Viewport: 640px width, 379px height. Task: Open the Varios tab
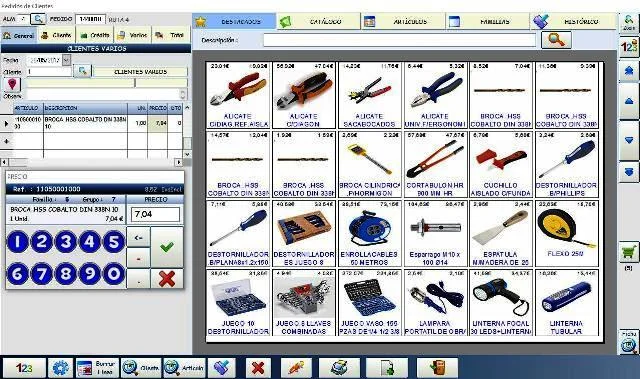click(x=132, y=35)
